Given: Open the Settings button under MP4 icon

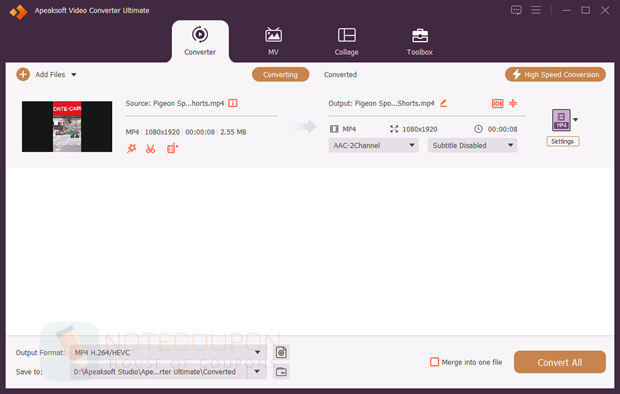Looking at the screenshot, I should click(x=563, y=142).
